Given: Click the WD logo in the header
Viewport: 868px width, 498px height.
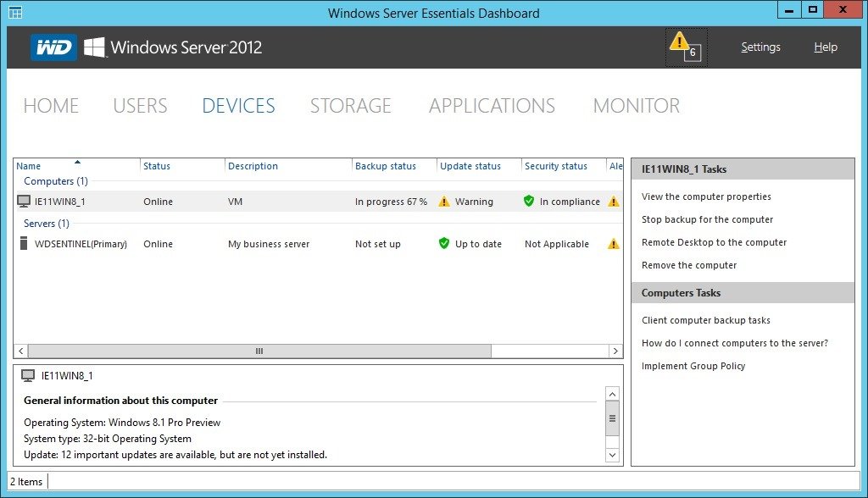Looking at the screenshot, I should (x=53, y=47).
